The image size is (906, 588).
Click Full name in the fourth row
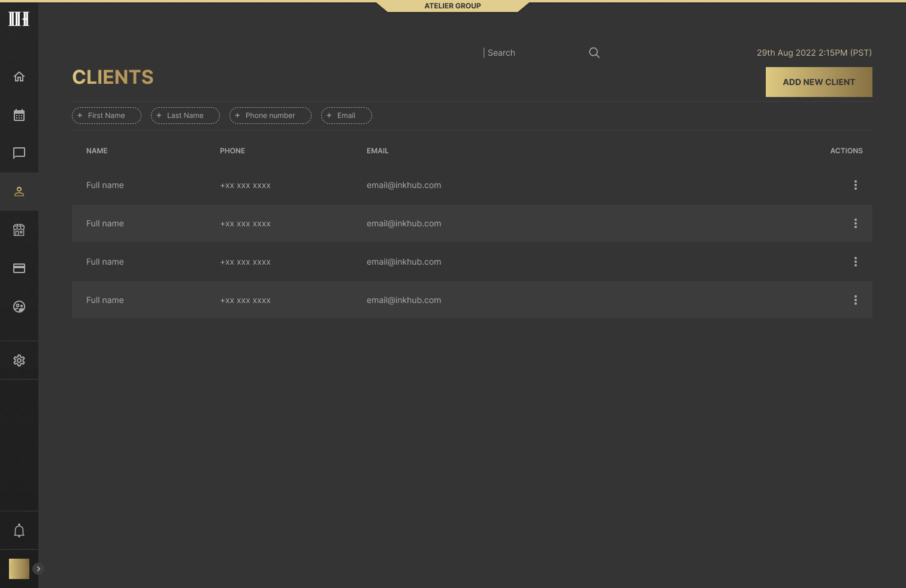point(105,300)
